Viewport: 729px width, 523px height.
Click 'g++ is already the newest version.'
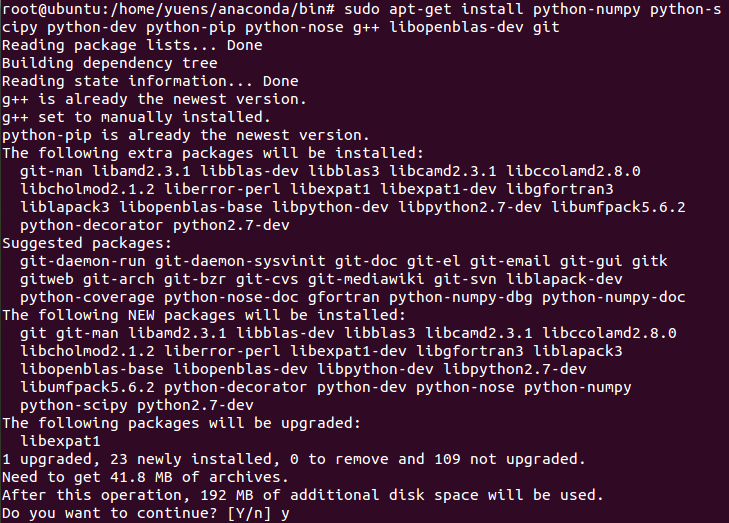[x=154, y=99]
